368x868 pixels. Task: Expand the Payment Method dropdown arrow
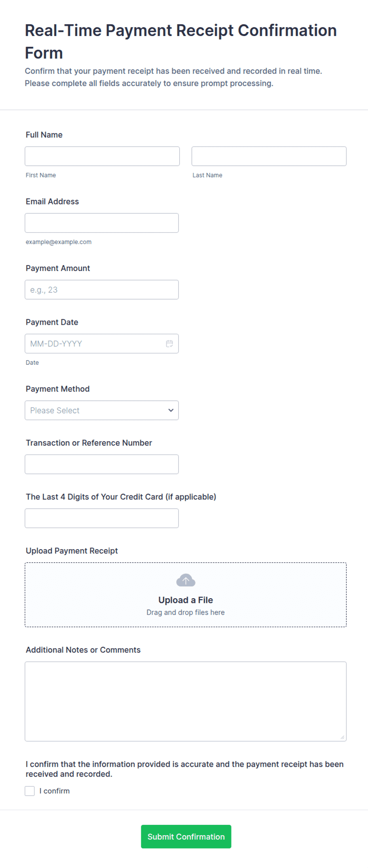pyautogui.click(x=171, y=410)
